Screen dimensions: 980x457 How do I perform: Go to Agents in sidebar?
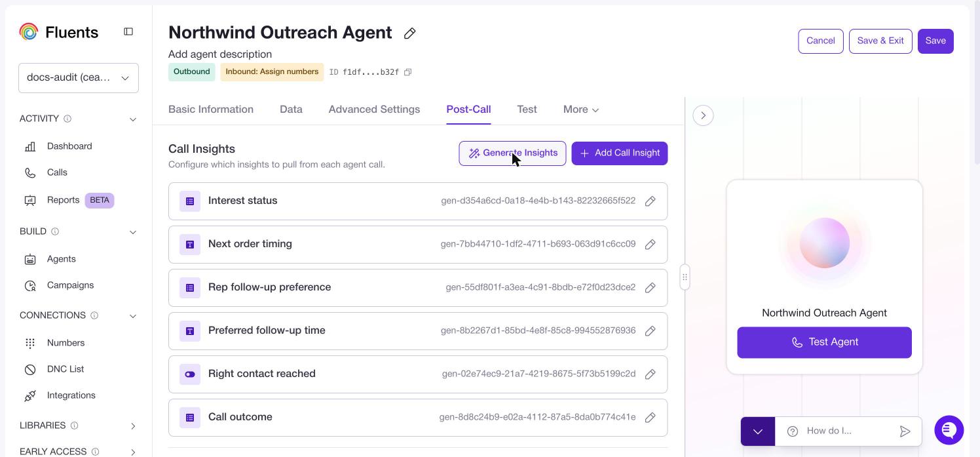(x=62, y=259)
